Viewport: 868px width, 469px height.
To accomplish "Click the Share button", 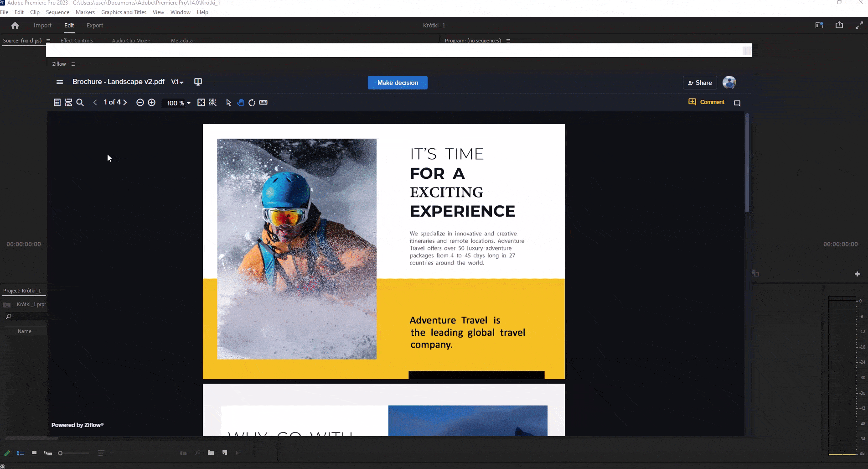I will pyautogui.click(x=700, y=83).
